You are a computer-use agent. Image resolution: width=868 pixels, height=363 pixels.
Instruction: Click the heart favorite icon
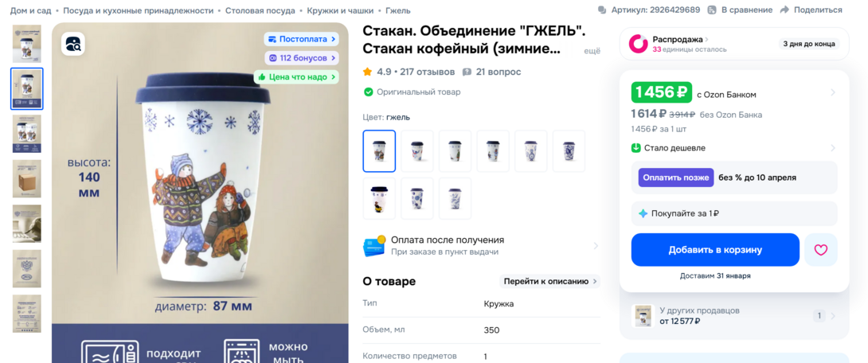coord(820,250)
